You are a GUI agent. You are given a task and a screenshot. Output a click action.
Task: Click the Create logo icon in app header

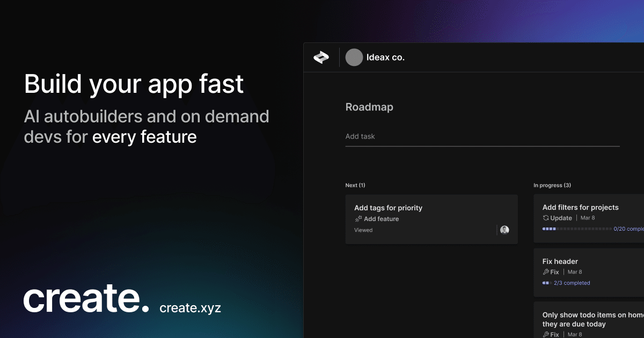(x=321, y=57)
